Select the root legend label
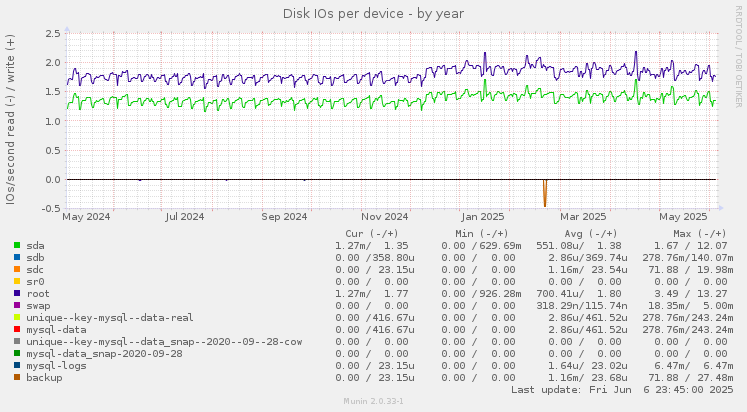The image size is (747, 412). tap(38, 294)
